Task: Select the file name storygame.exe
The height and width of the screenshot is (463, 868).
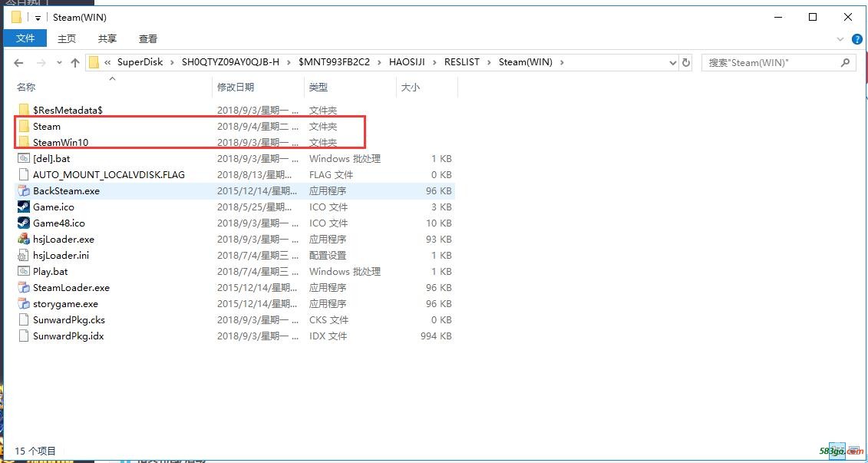Action: coord(65,303)
